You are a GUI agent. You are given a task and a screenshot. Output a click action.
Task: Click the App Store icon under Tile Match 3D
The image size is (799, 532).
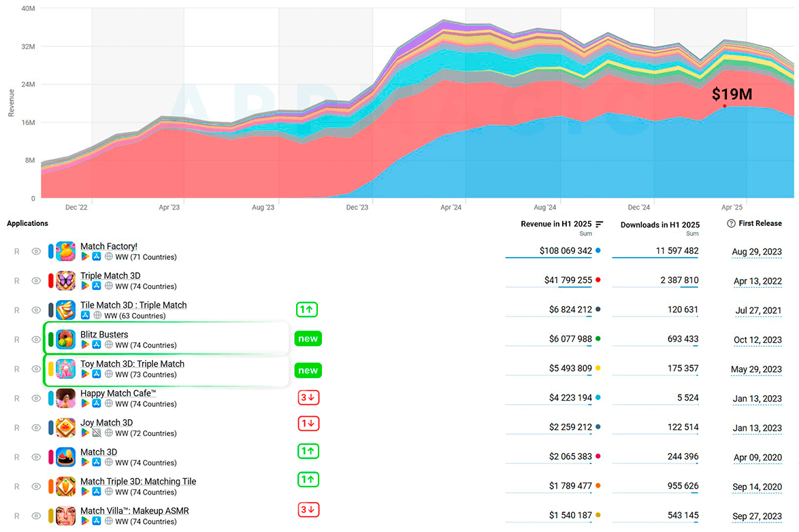coord(85,316)
